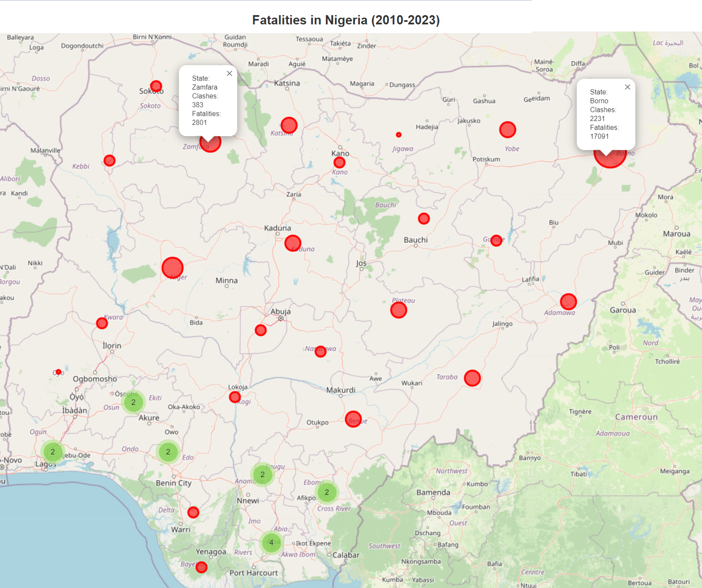
Task: Click the Yobe state fatality marker
Action: [507, 130]
